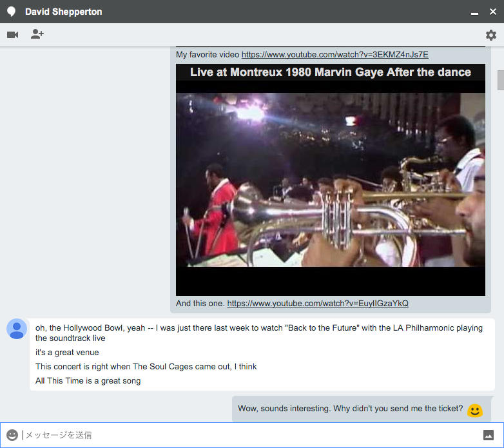Click the message input field
Image resolution: width=504 pixels, height=448 pixels.
point(252,435)
